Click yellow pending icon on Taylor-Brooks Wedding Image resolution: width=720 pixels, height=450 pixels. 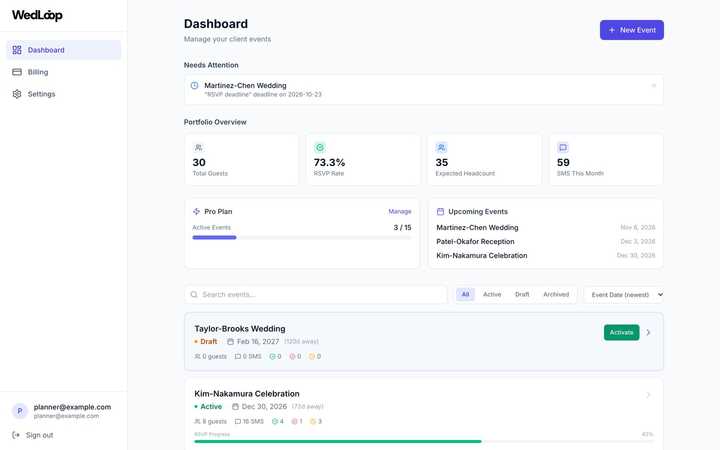click(312, 356)
